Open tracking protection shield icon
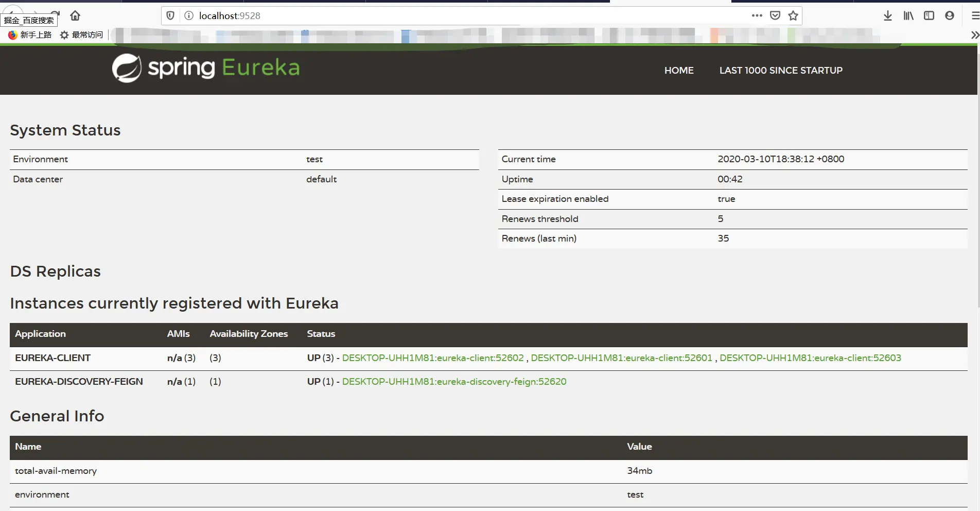Screen dimensions: 980x511 170,15
